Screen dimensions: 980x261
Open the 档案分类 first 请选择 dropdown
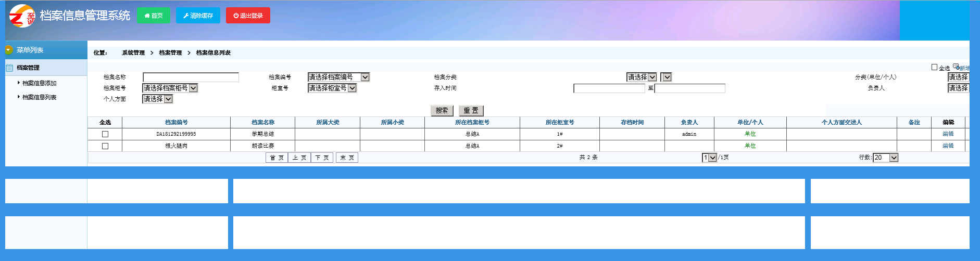coord(642,77)
